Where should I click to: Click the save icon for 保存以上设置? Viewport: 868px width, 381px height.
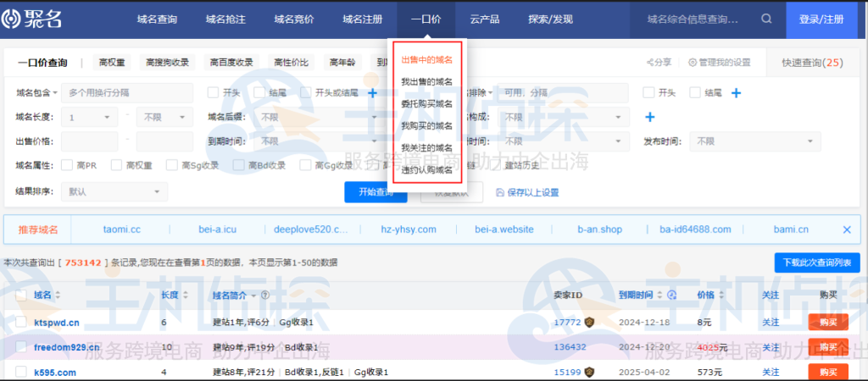point(500,192)
